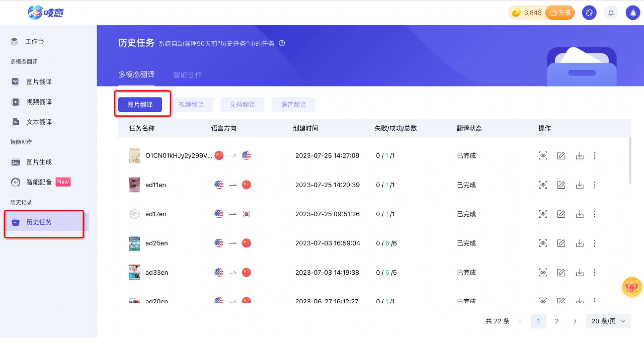Edit the ad17en translation task

(561, 214)
